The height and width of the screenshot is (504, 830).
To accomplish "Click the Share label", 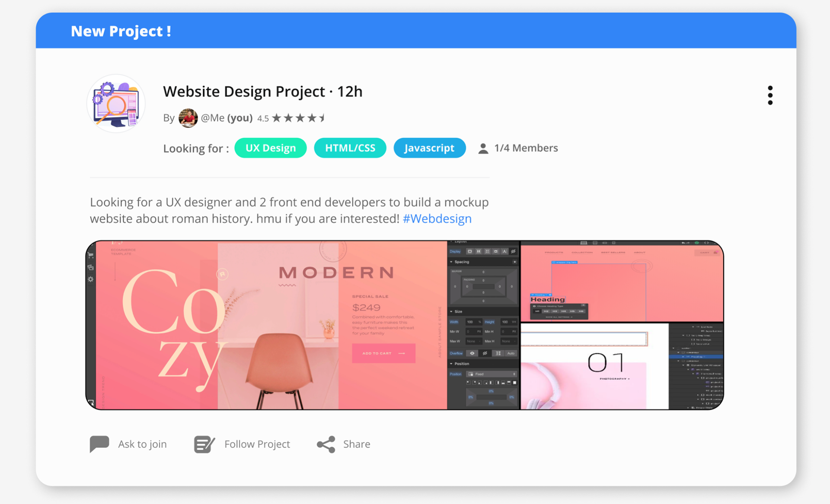I will tap(357, 444).
